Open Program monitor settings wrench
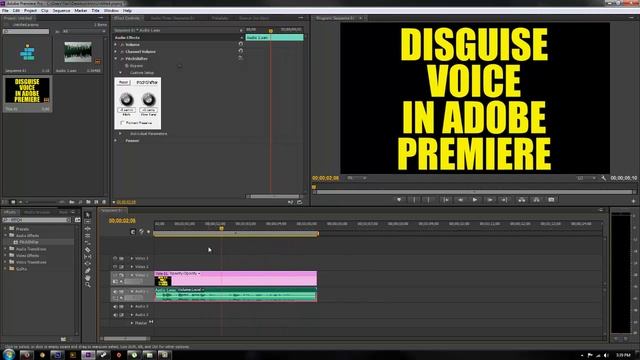The height and width of the screenshot is (360, 640). pyautogui.click(x=604, y=178)
